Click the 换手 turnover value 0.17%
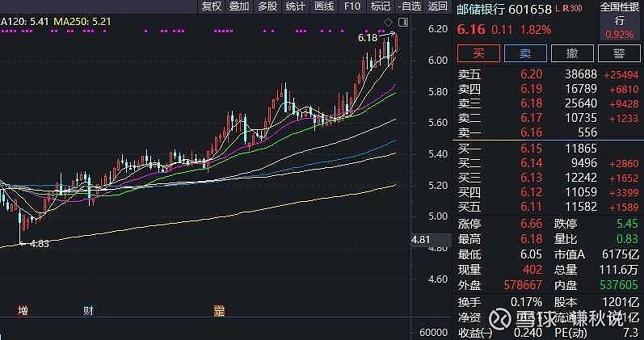The image size is (644, 340). [x=527, y=302]
